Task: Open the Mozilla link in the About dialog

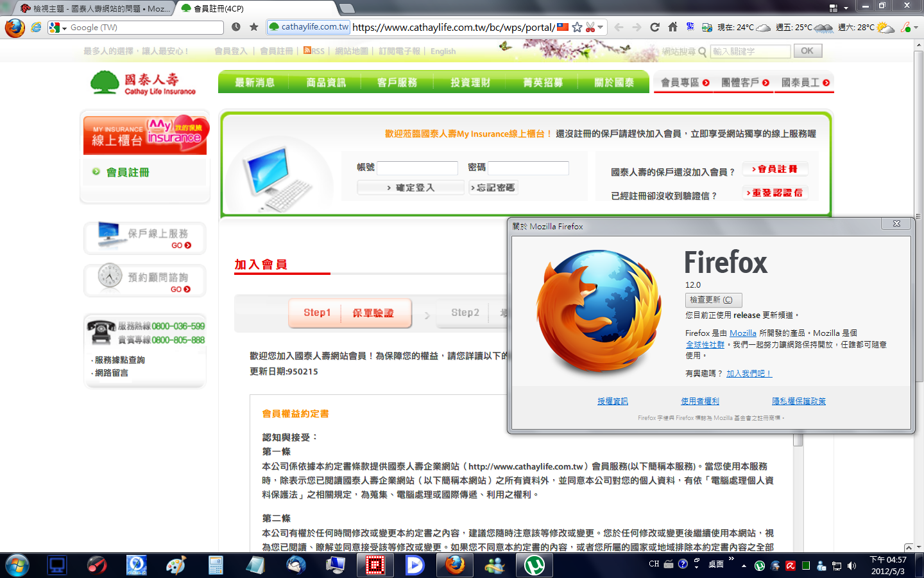Action: 743,333
